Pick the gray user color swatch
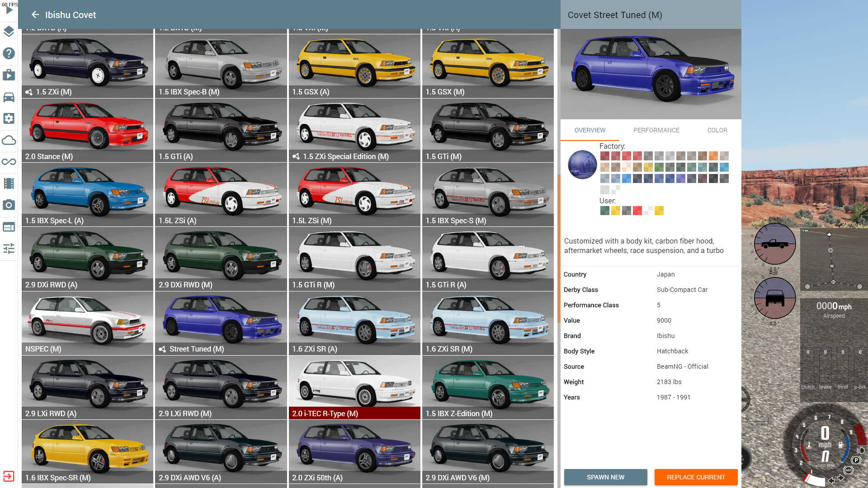This screenshot has width=868, height=488. point(626,211)
